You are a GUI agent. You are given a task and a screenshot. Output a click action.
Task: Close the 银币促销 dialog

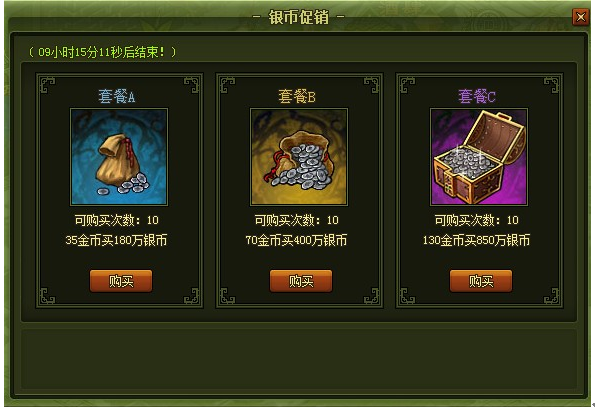click(581, 17)
